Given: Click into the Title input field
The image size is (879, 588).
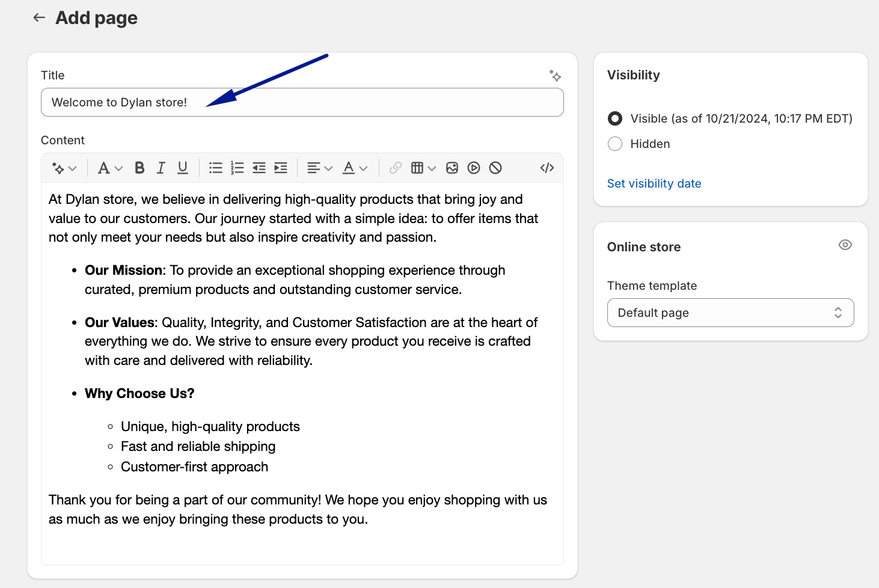Looking at the screenshot, I should coord(302,102).
